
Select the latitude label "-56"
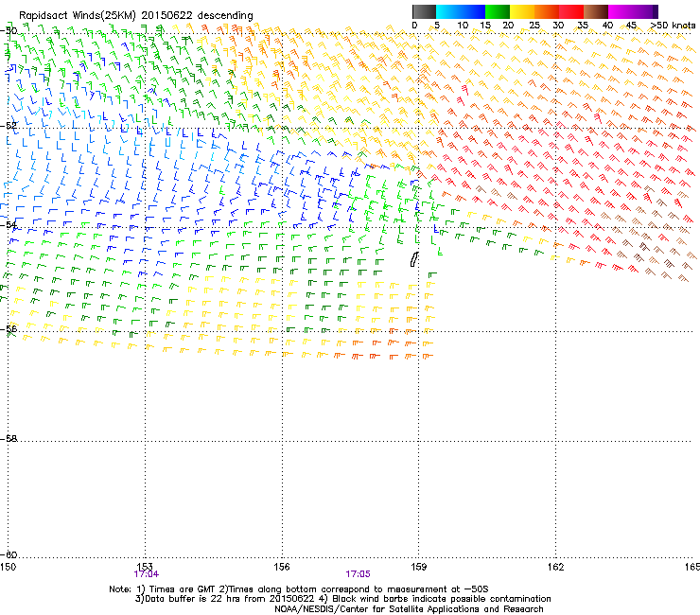tap(9, 328)
